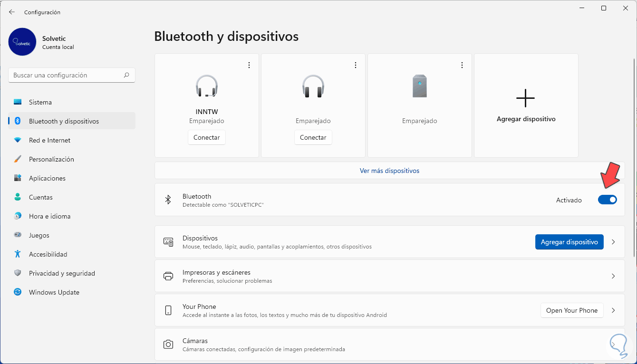This screenshot has width=637, height=364.
Task: Open the three-dot menu on INNTW card
Action: coord(249,65)
